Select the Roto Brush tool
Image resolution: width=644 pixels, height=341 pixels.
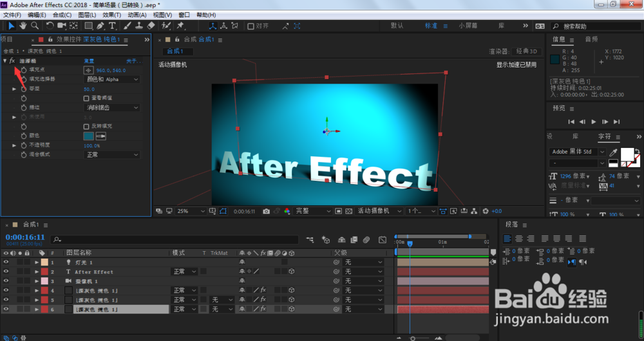[x=166, y=26]
